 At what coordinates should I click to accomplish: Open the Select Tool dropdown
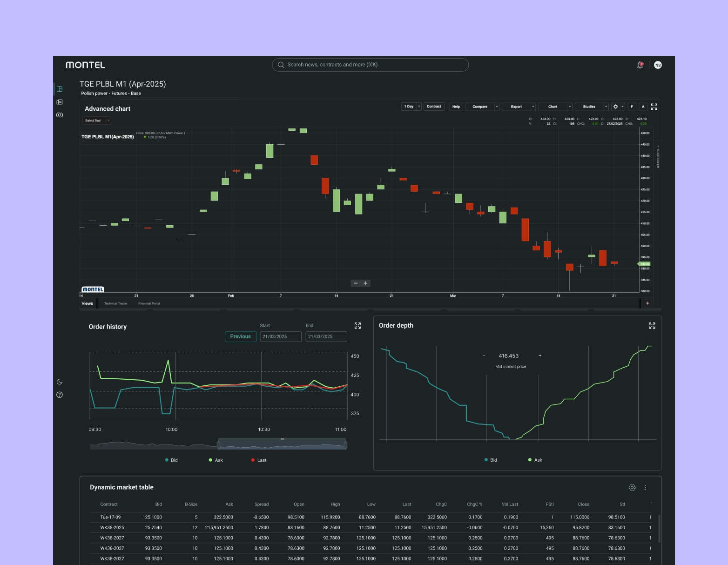(x=96, y=121)
